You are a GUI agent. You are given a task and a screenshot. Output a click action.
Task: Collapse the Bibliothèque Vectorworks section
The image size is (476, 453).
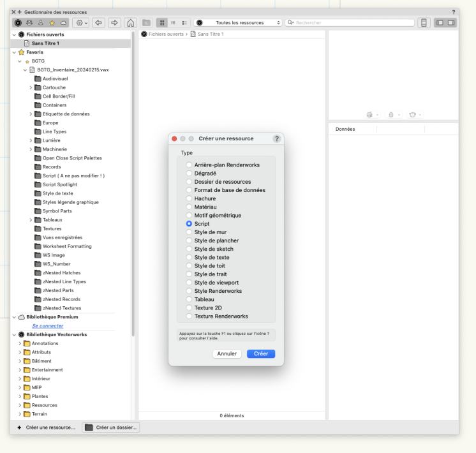[x=14, y=334]
